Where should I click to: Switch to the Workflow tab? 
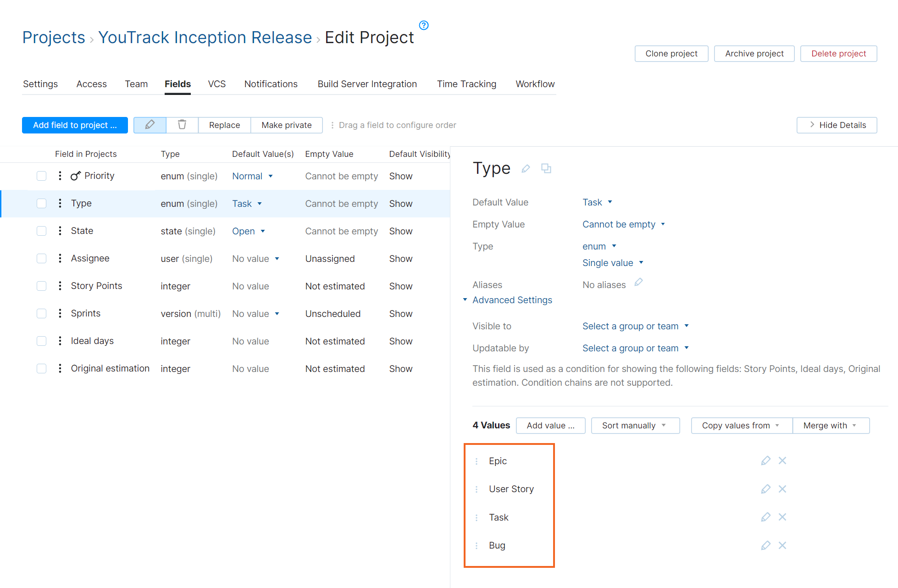click(x=535, y=84)
